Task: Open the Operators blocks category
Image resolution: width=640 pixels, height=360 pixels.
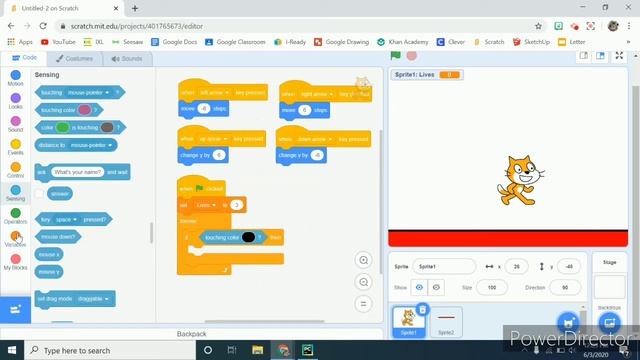Action: coord(16,216)
